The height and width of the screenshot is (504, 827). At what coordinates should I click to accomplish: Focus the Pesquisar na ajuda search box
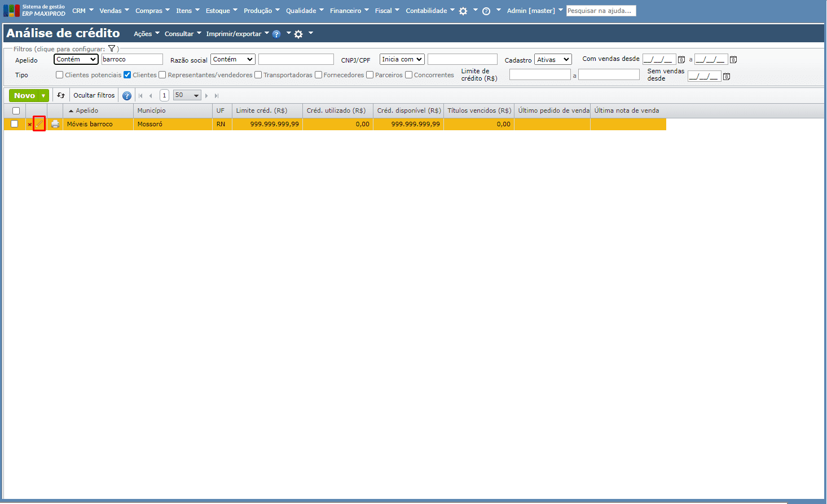point(601,11)
